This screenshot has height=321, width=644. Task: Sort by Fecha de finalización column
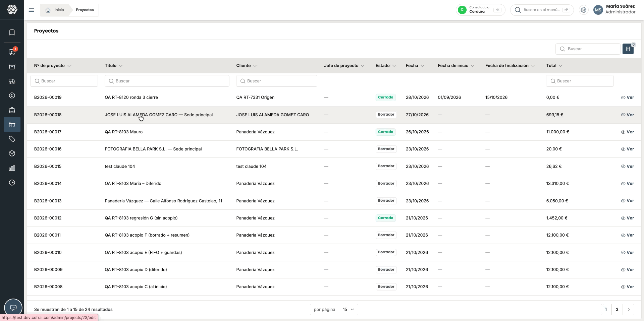point(510,66)
